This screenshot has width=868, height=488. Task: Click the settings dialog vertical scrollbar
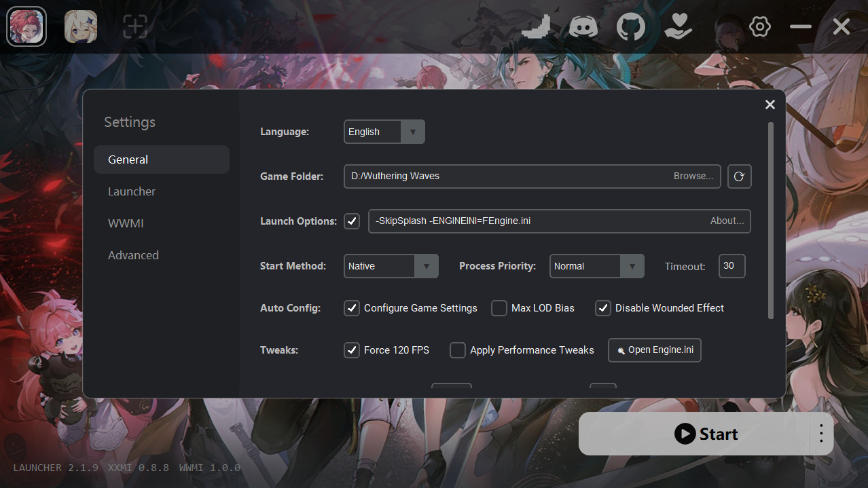[x=770, y=221]
